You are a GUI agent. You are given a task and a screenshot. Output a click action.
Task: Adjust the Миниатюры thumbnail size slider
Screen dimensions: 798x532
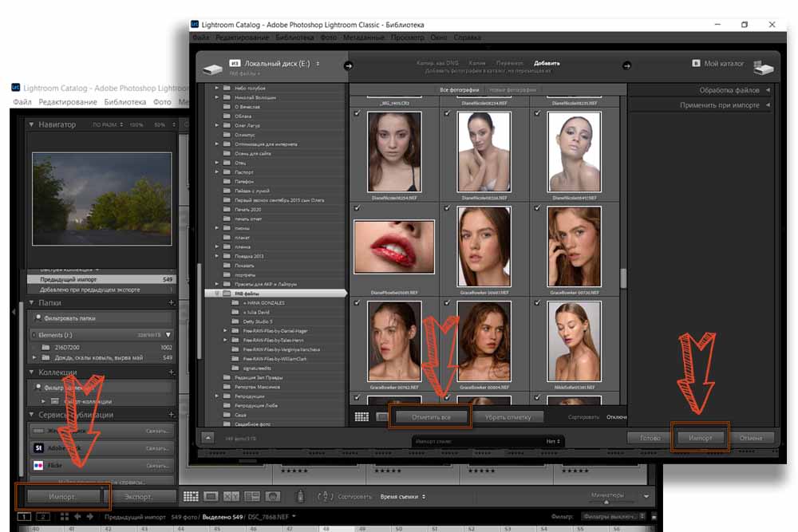(x=607, y=502)
